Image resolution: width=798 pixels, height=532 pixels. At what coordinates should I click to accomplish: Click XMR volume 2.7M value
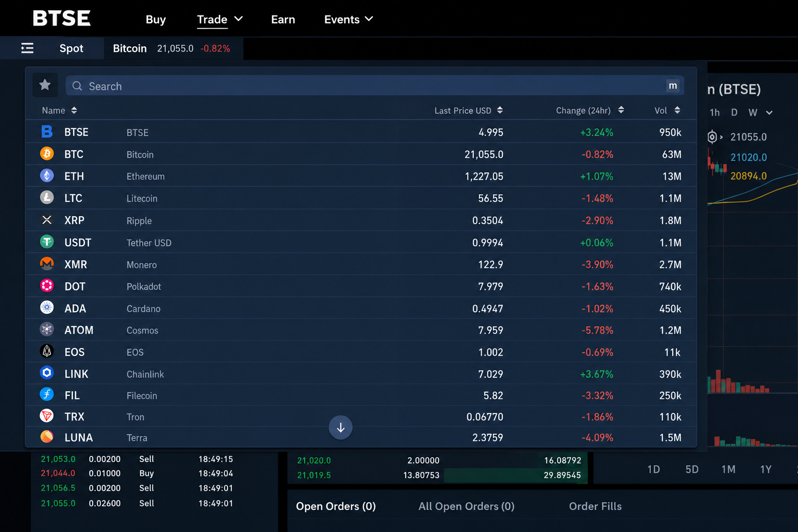(x=670, y=264)
